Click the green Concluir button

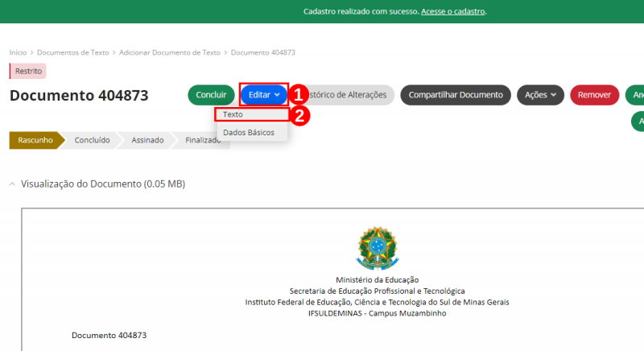pos(211,95)
